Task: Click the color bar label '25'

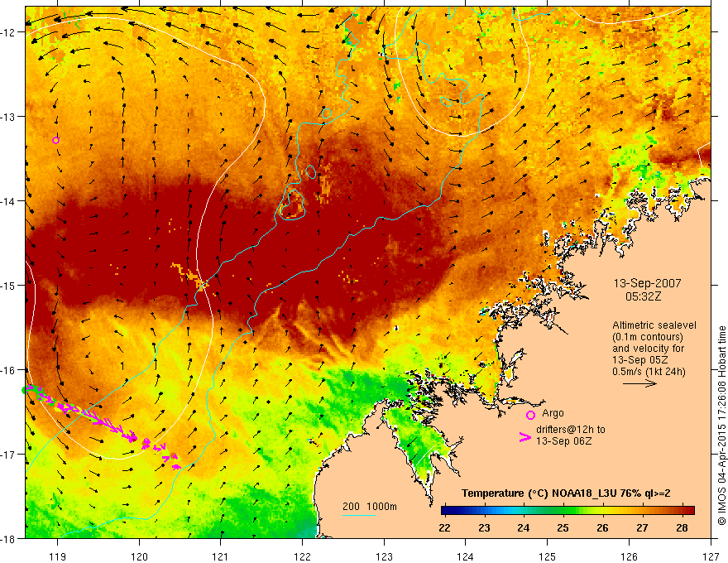Action: (x=563, y=528)
